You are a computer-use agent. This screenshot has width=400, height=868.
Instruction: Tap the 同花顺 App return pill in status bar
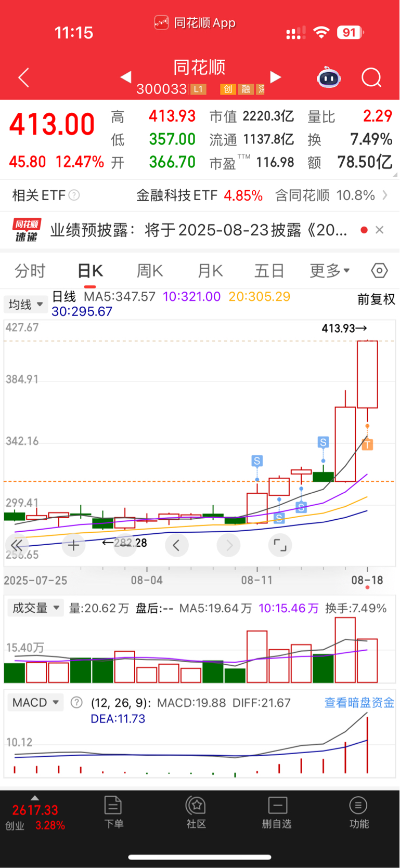click(x=195, y=23)
